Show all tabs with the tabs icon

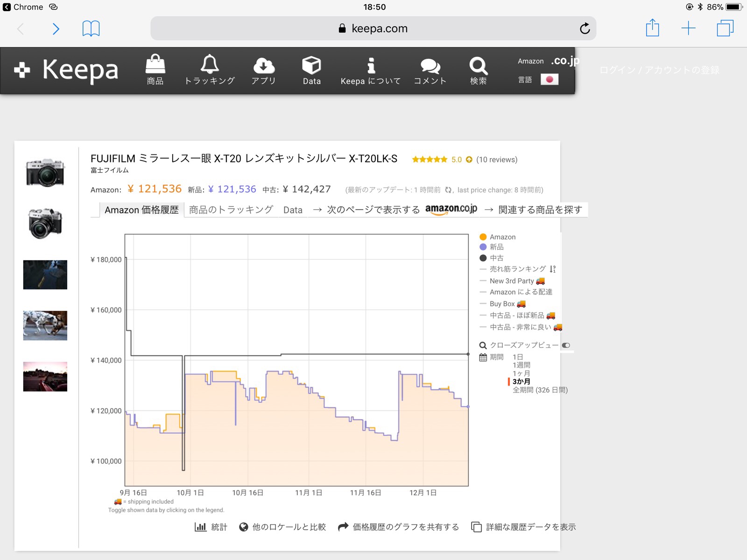click(x=725, y=28)
